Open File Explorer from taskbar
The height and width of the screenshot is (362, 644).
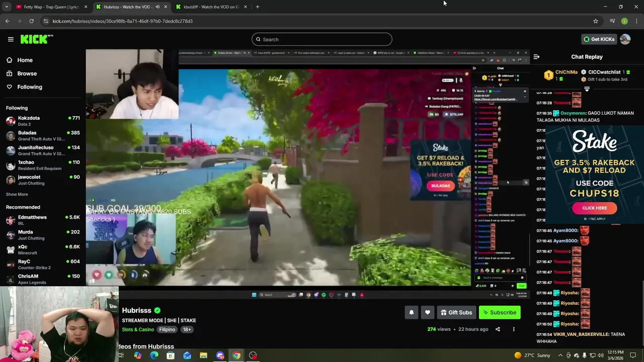click(x=203, y=355)
